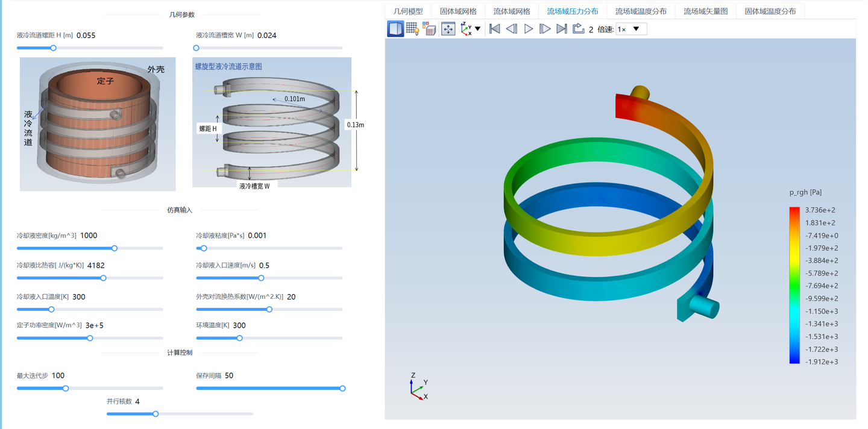
Task: Step forward one frame
Action: click(545, 29)
